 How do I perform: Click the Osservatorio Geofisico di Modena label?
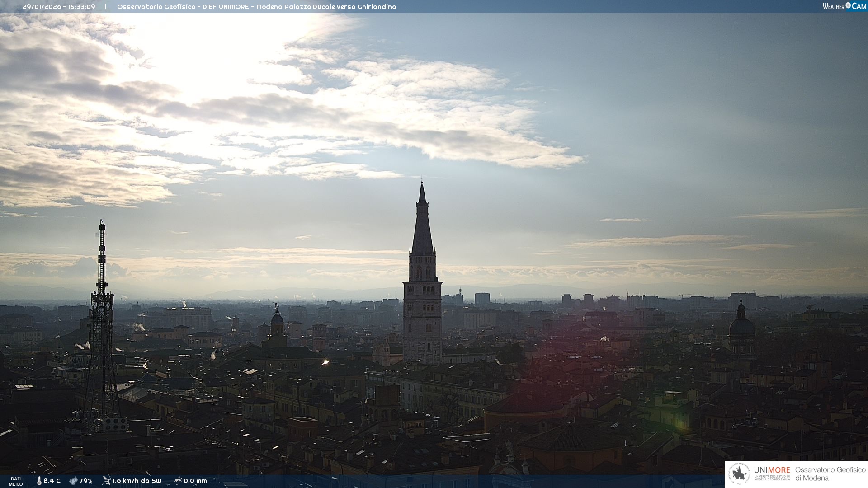[830, 474]
